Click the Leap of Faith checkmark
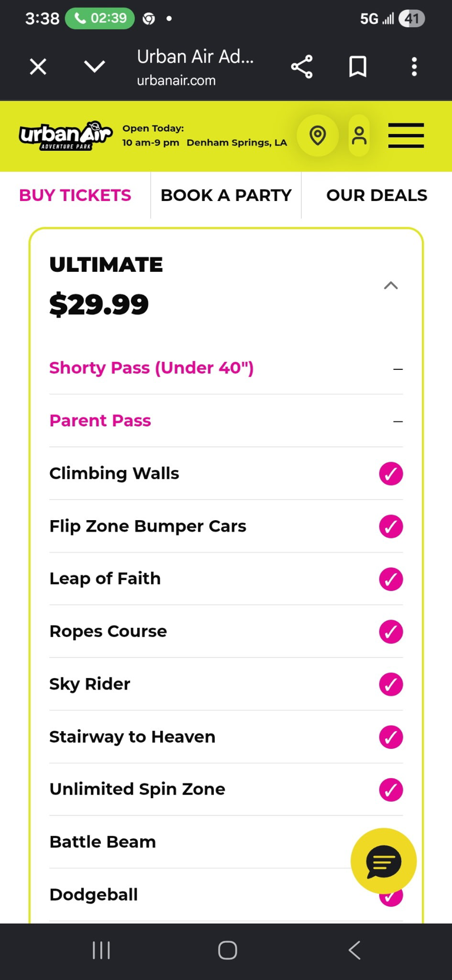452x980 pixels. point(391,579)
